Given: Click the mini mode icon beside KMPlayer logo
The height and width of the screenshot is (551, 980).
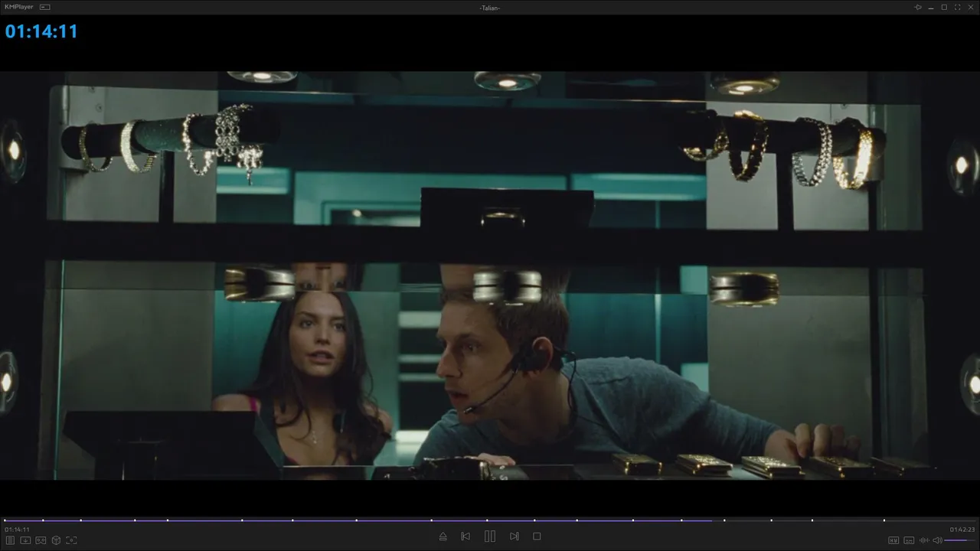Looking at the screenshot, I should click(x=44, y=7).
